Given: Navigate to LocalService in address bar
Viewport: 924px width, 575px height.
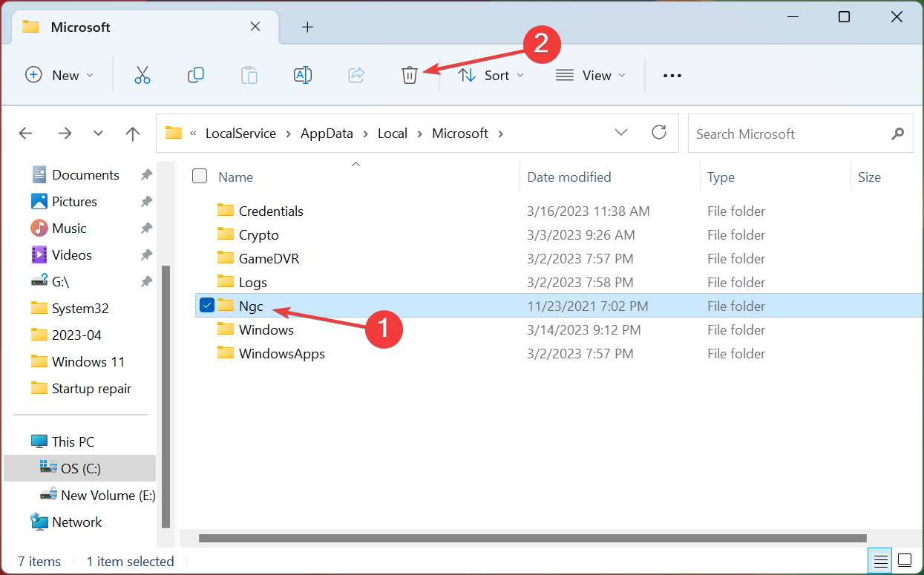Looking at the screenshot, I should pyautogui.click(x=240, y=134).
